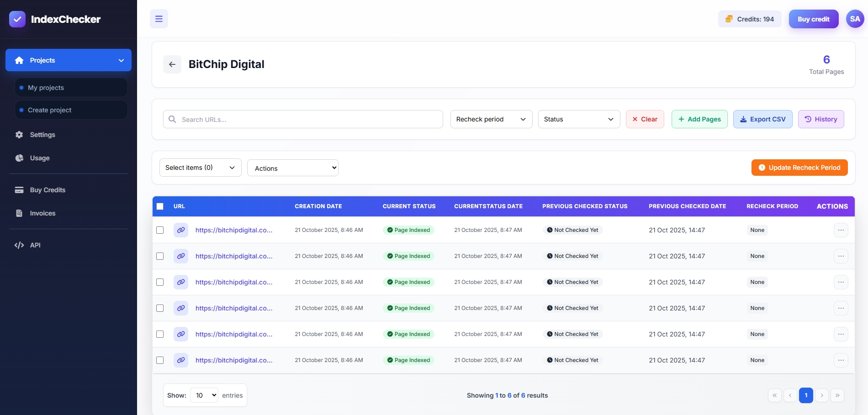The width and height of the screenshot is (868, 415).
Task: Click the SA user avatar
Action: (855, 19)
